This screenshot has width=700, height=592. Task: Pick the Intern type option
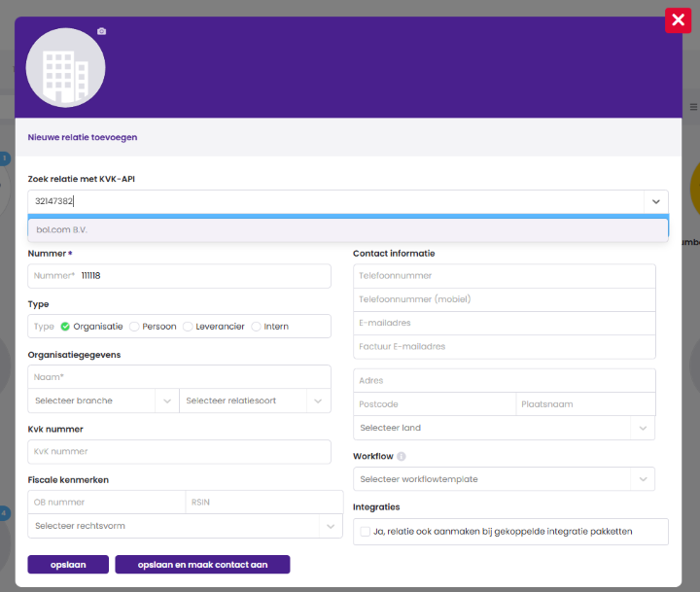coord(257,327)
